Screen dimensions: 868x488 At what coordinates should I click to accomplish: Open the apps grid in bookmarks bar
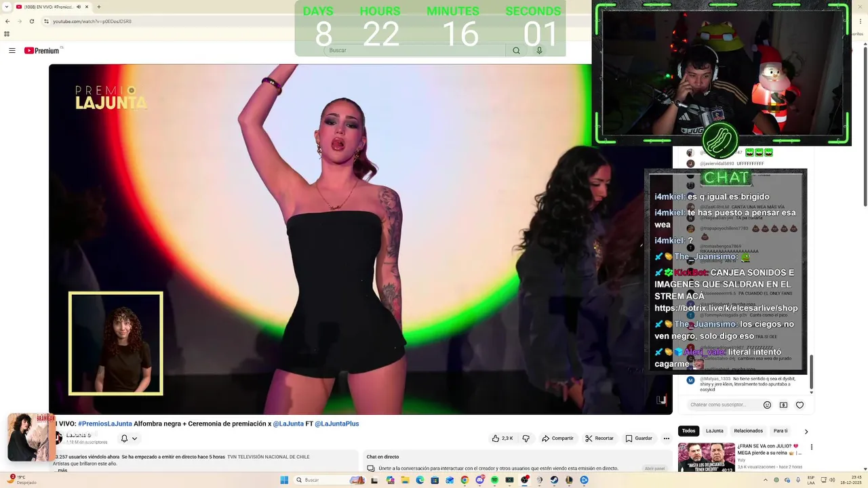coord(7,34)
